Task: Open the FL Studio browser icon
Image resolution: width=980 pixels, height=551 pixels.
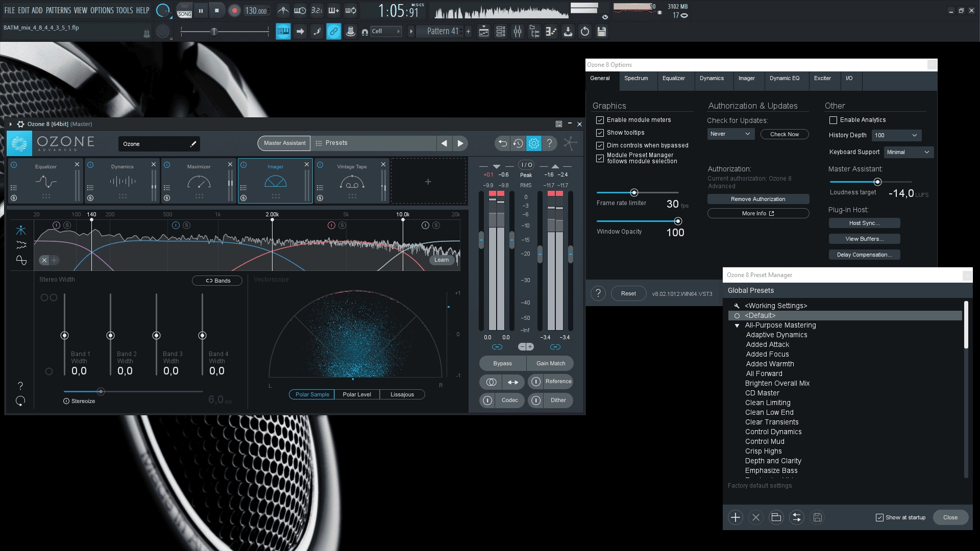Action: [x=534, y=32]
